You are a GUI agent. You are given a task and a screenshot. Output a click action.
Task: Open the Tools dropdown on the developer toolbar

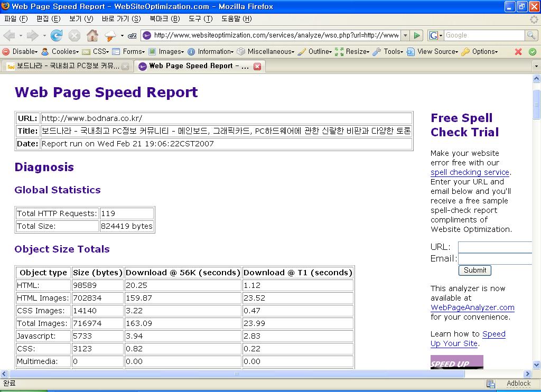point(388,52)
